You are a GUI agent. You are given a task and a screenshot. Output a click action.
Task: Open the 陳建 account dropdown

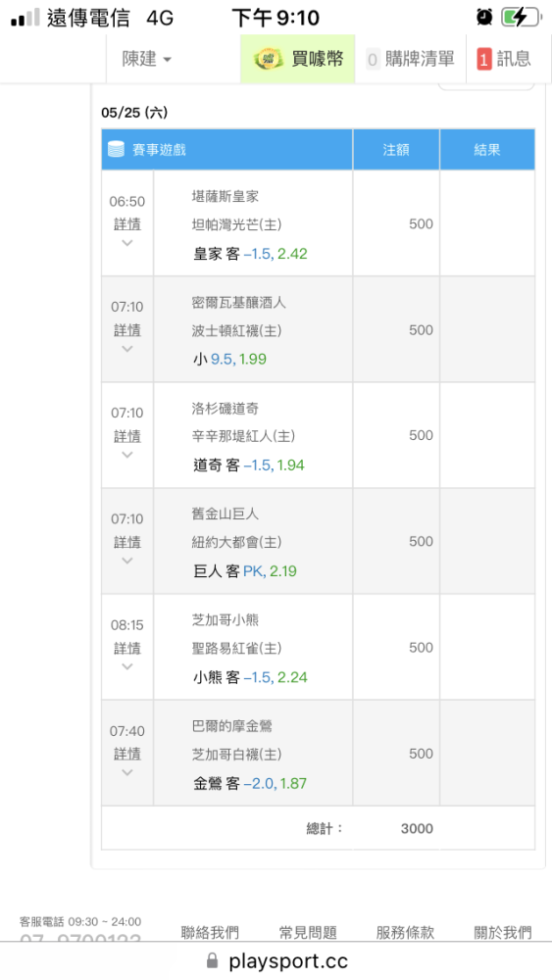click(x=146, y=60)
